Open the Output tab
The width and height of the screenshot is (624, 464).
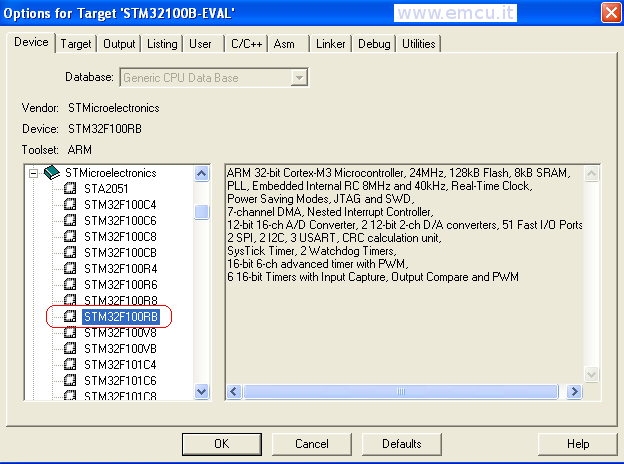point(119,44)
